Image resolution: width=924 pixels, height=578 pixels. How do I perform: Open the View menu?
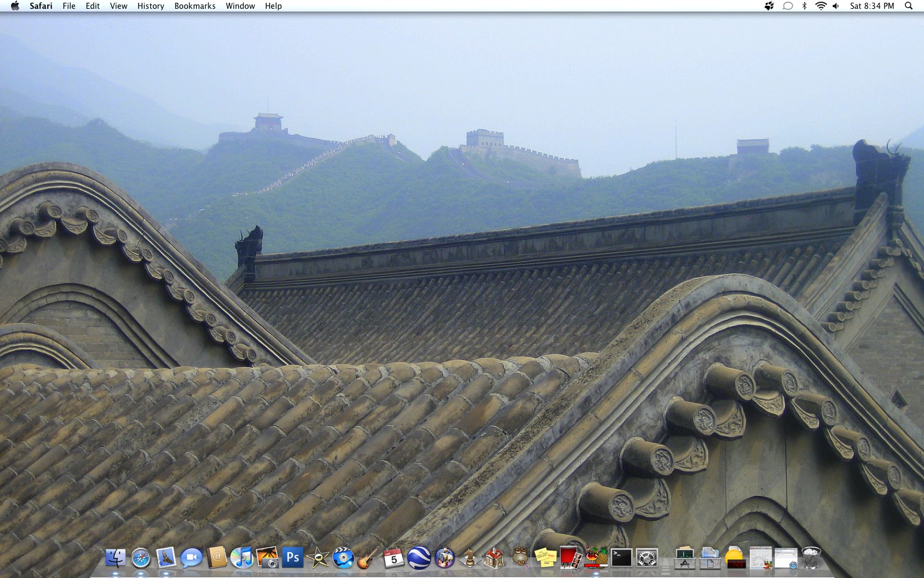tap(118, 6)
